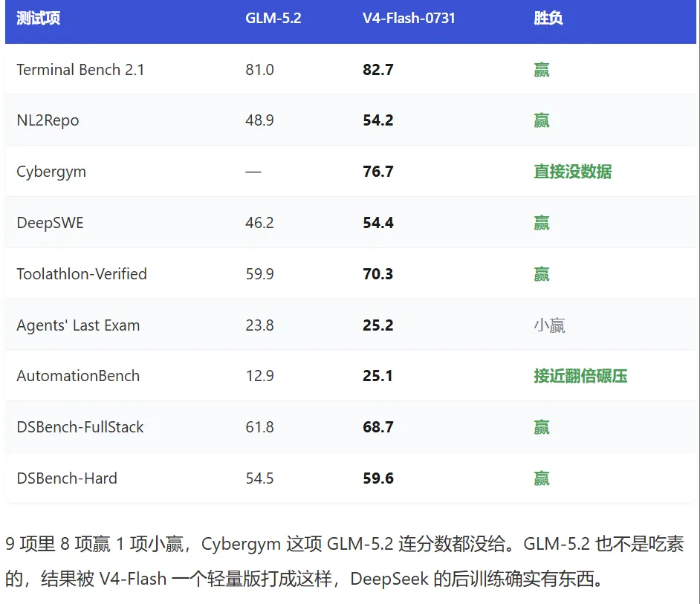
Task: Click the GLM-5.2 column header
Action: [273, 19]
